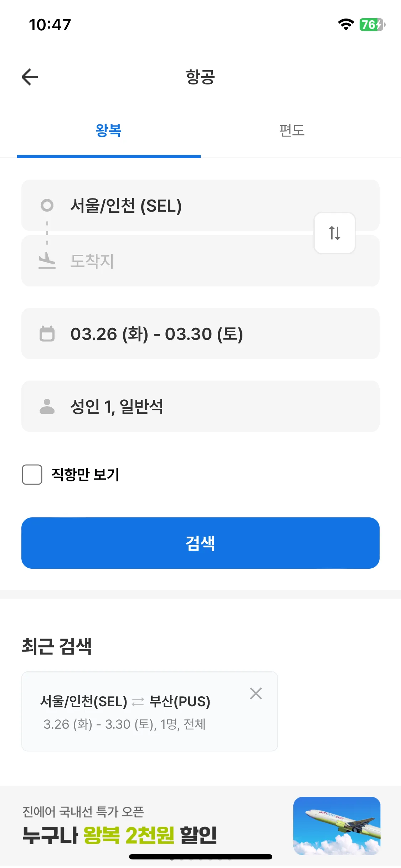Tap the passenger person icon
Image resolution: width=401 pixels, height=868 pixels.
47,406
